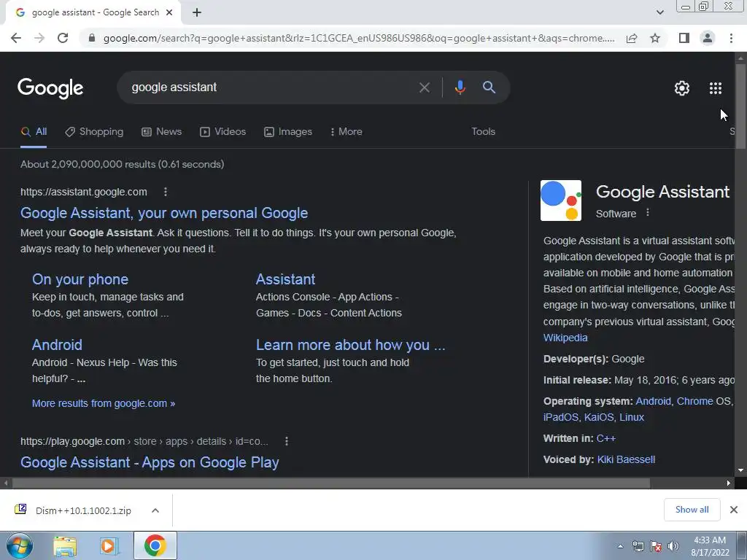The width and height of the screenshot is (747, 560).
Task: Switch to Images results
Action: [287, 132]
